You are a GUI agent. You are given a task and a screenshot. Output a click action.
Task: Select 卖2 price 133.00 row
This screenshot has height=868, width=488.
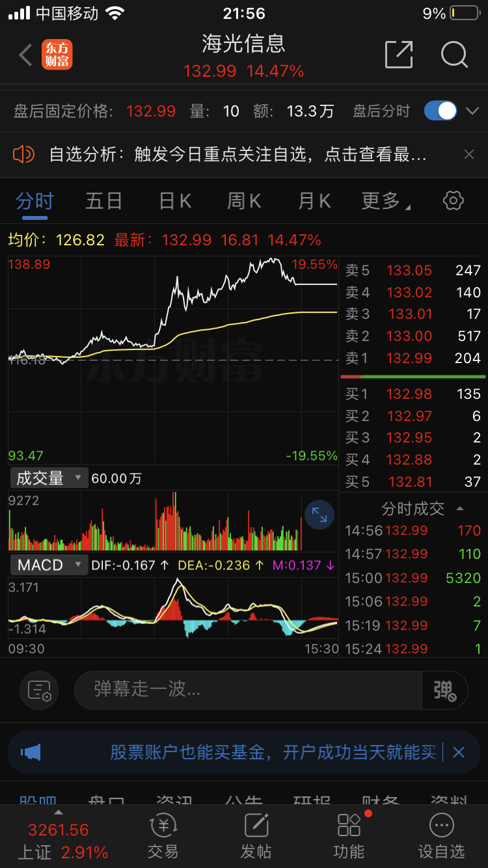(413, 336)
